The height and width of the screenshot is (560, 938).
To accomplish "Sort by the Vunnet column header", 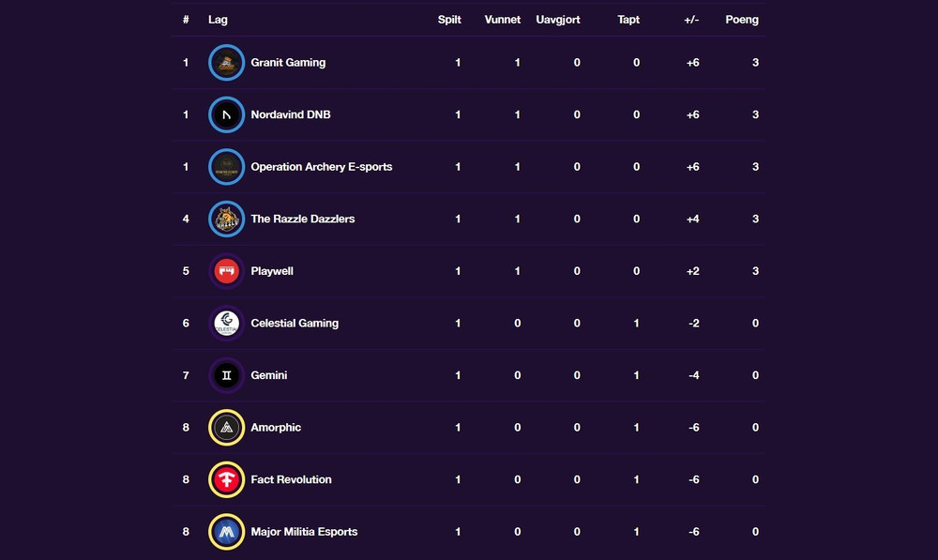I will (x=503, y=20).
